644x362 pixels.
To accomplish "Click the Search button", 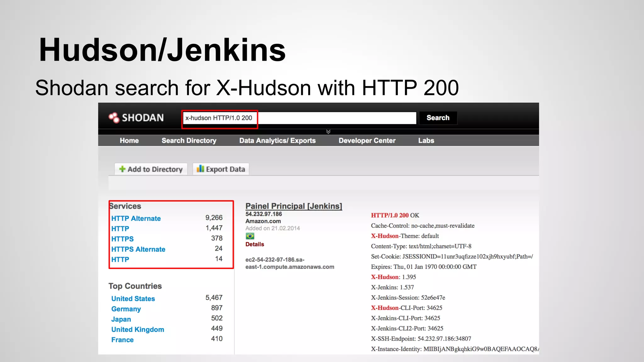I will pyautogui.click(x=438, y=118).
